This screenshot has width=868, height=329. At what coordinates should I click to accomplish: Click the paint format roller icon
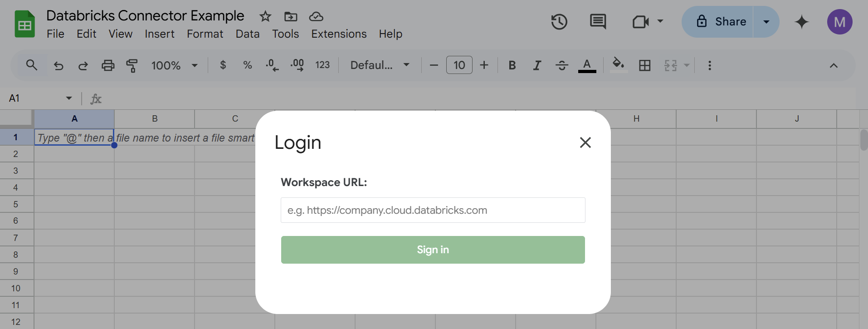132,65
